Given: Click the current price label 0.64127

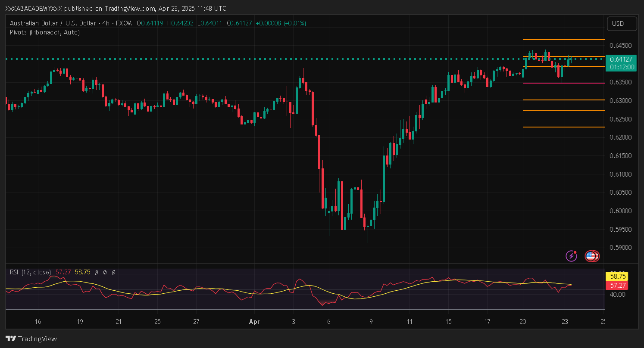Looking at the screenshot, I should [x=621, y=59].
